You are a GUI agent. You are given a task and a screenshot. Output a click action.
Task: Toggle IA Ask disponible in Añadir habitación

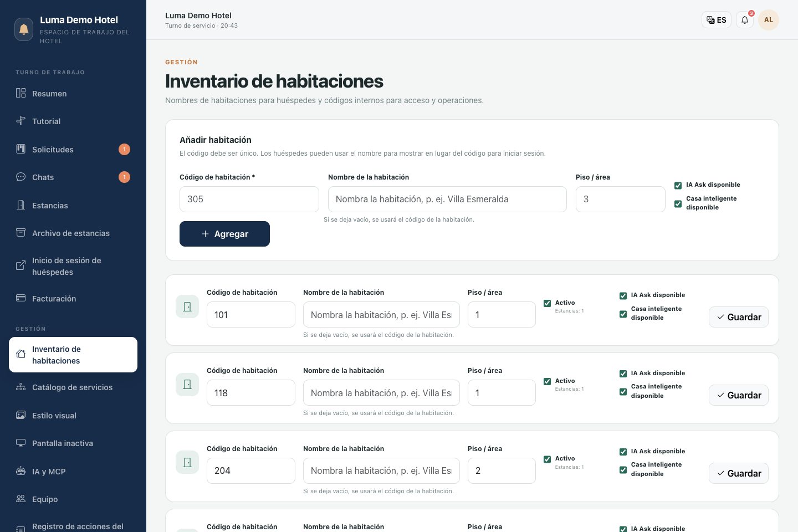point(678,185)
